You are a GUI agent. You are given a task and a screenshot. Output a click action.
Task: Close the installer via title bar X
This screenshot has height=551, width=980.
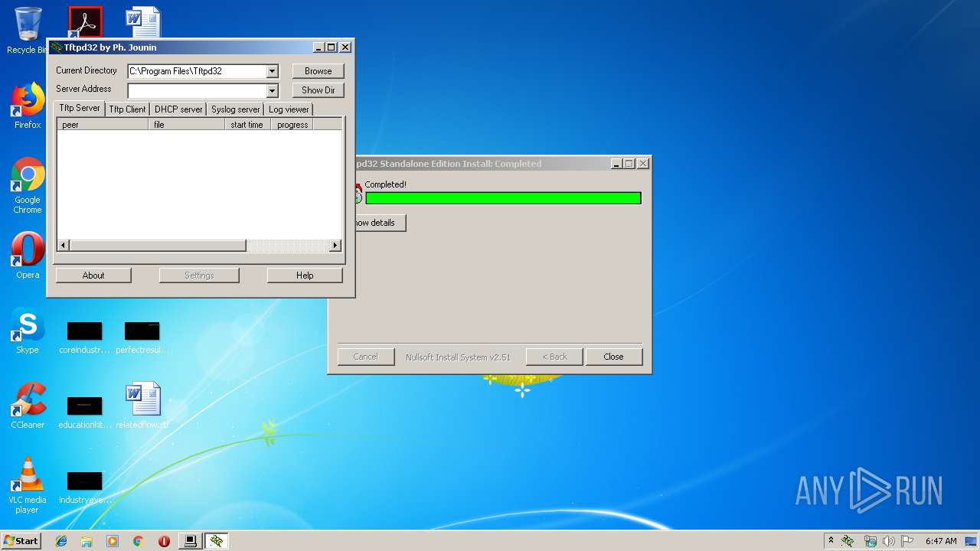643,164
